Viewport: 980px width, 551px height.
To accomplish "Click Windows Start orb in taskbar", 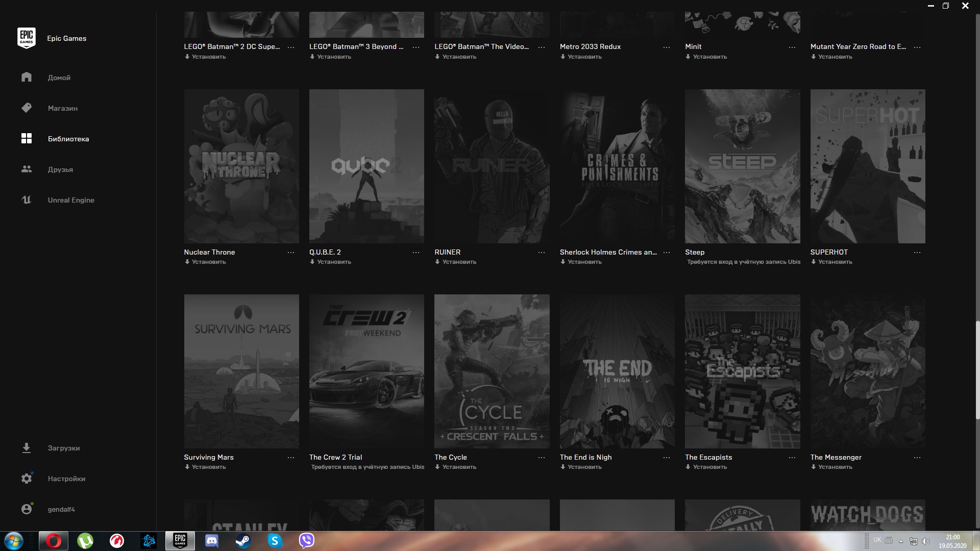I will pos(14,541).
